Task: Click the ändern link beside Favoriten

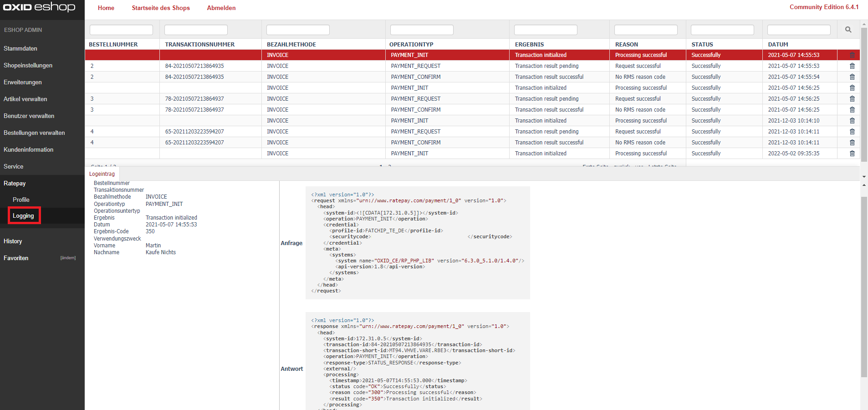Action: tap(68, 258)
